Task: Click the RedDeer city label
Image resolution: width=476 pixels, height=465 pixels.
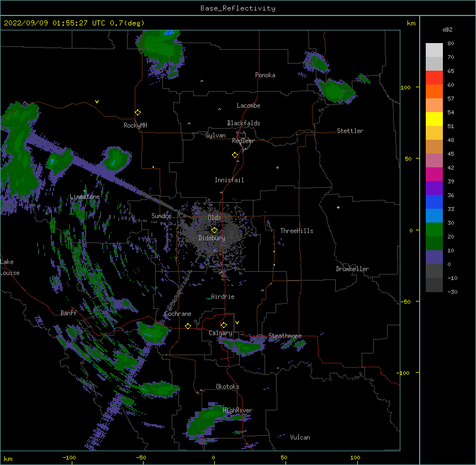Action: (243, 141)
